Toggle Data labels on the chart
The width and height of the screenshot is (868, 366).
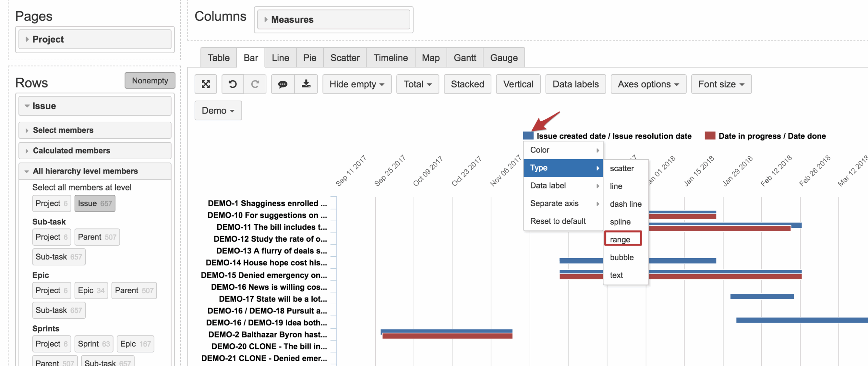coord(575,84)
